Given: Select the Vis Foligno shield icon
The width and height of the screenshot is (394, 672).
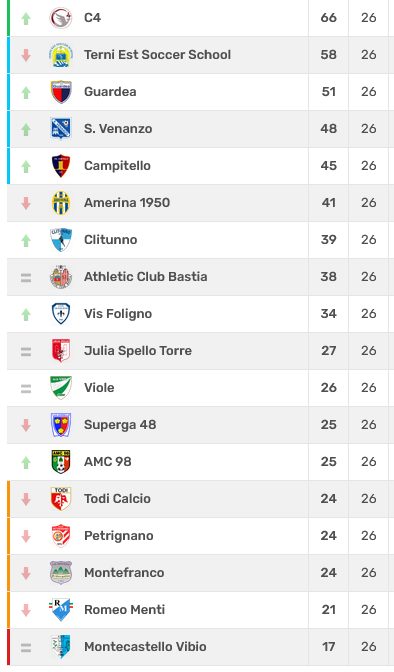Looking at the screenshot, I should pos(60,314).
